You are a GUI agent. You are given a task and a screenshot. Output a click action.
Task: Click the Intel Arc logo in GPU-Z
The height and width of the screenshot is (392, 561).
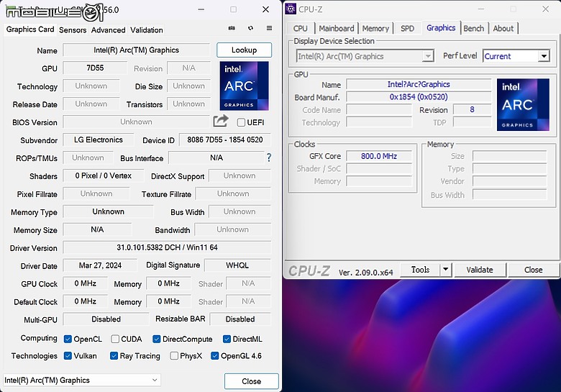244,86
